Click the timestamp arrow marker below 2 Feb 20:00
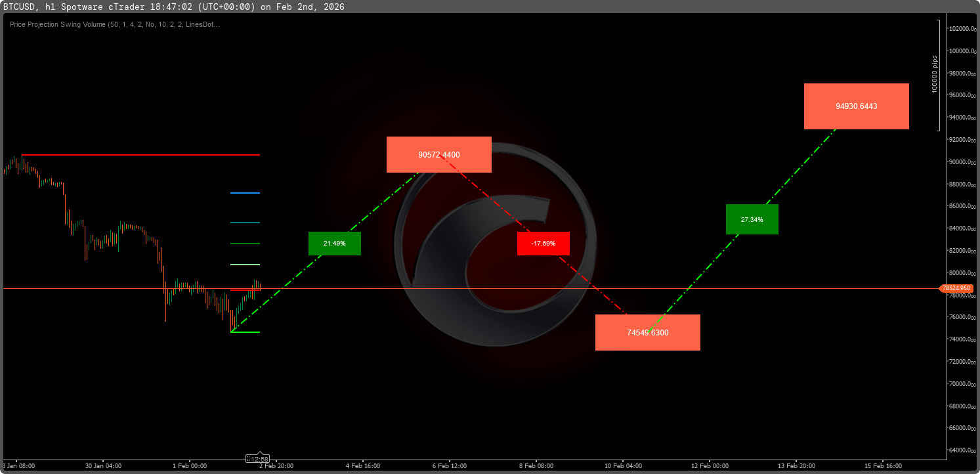The image size is (980, 474). (260, 453)
